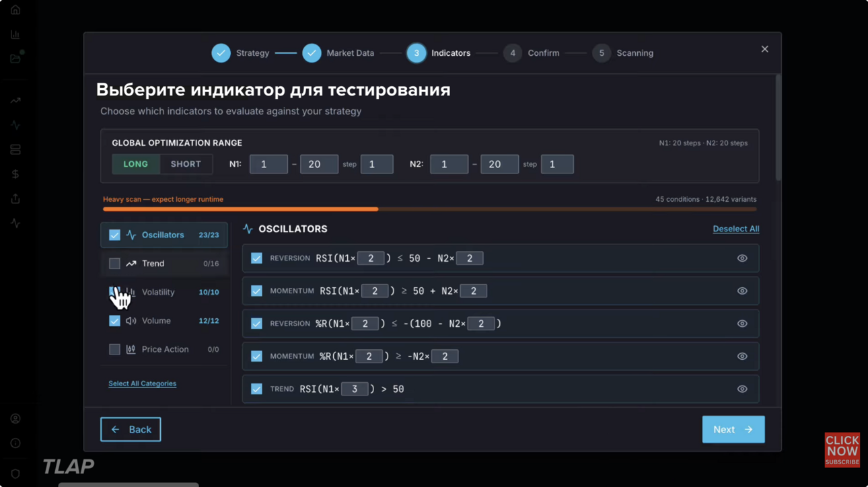Image resolution: width=868 pixels, height=487 pixels.
Task: Preview the RSI ≥ 50 momentum condition with eye icon
Action: 742,291
